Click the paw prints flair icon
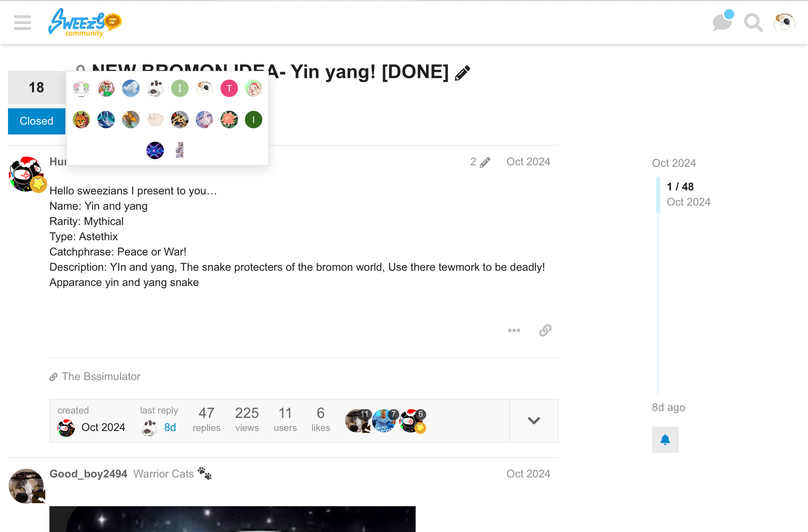The height and width of the screenshot is (532, 808). pyautogui.click(x=205, y=473)
